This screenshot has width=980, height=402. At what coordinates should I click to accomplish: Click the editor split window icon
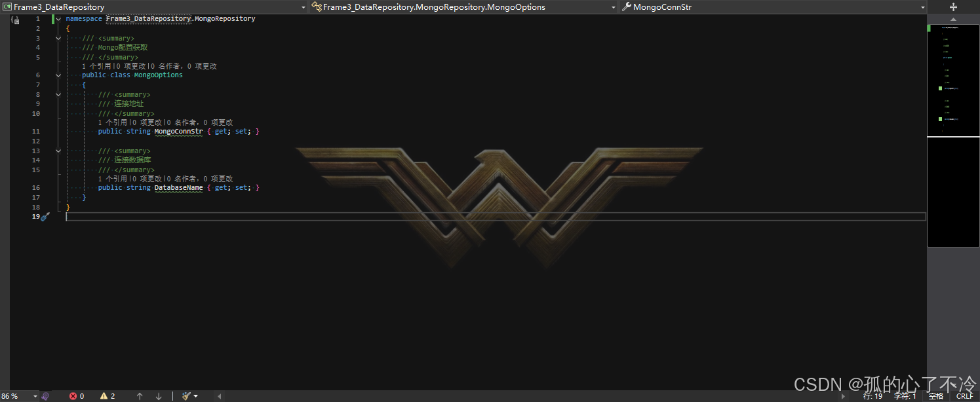(953, 7)
